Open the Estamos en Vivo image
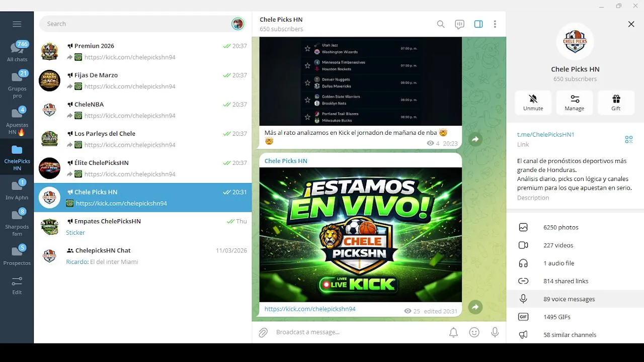Image resolution: width=644 pixels, height=362 pixels. (361, 235)
